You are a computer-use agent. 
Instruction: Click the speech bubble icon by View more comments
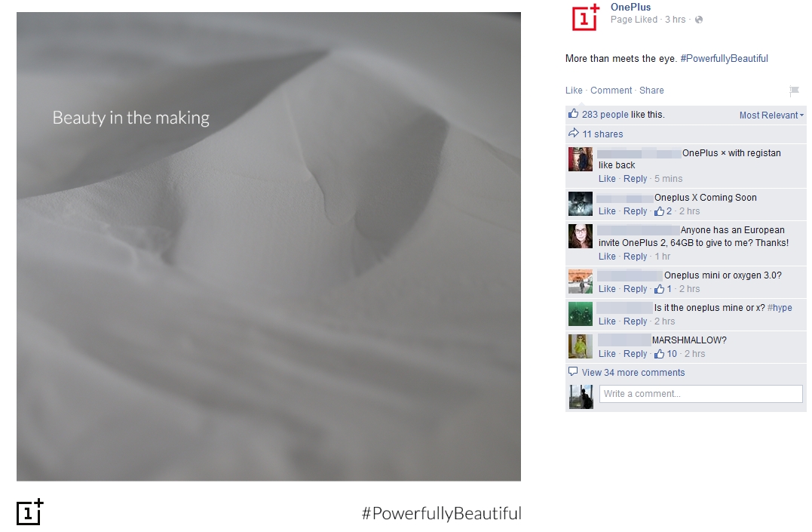[x=573, y=371]
